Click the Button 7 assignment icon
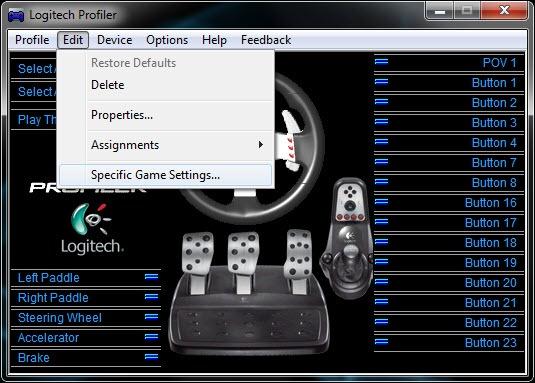Screen dimensions: 535x383 pyautogui.click(x=381, y=162)
